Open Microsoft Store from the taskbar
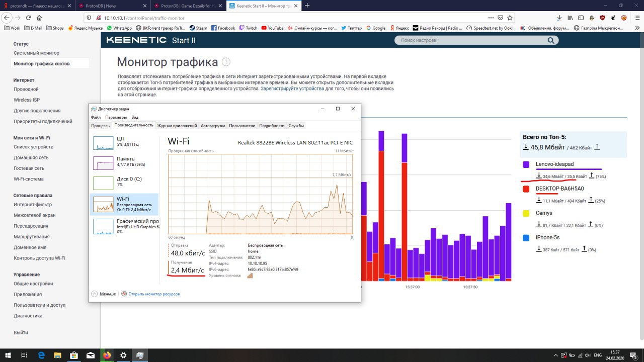 74,355
